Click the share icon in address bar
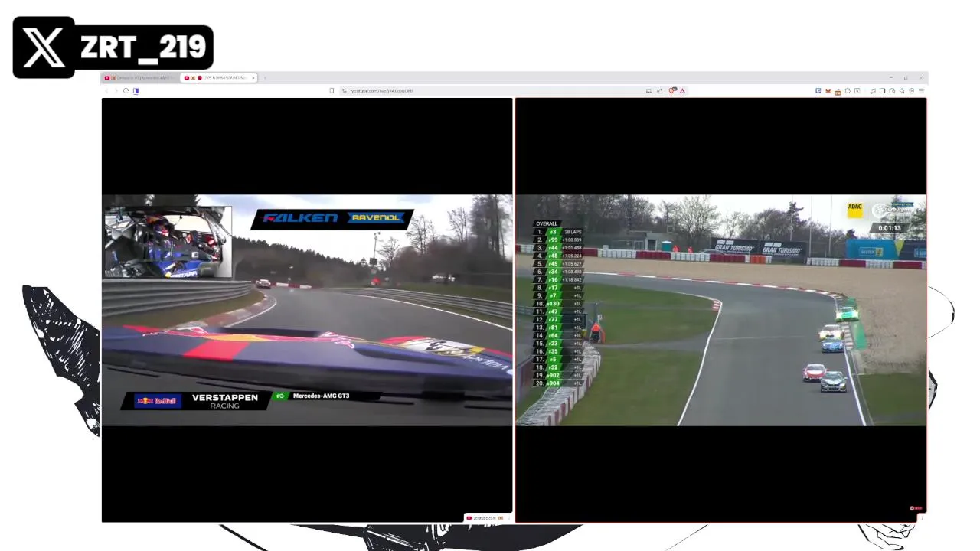 point(659,91)
